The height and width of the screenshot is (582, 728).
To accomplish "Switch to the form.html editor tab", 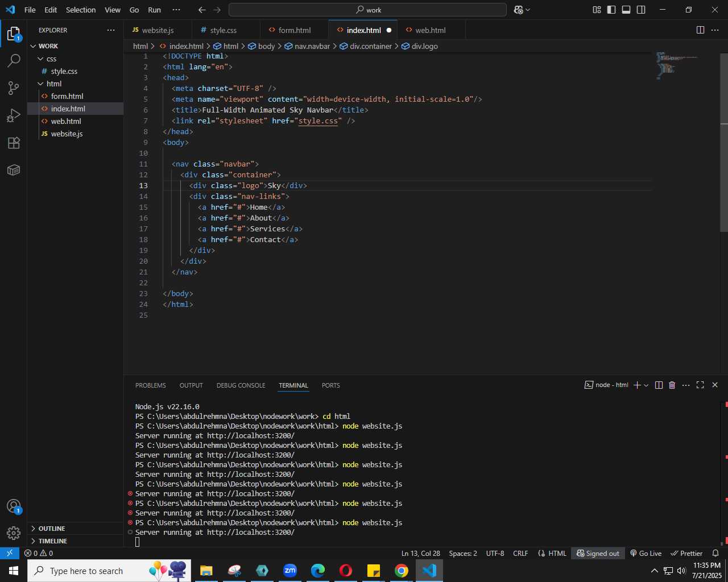I will (x=295, y=30).
